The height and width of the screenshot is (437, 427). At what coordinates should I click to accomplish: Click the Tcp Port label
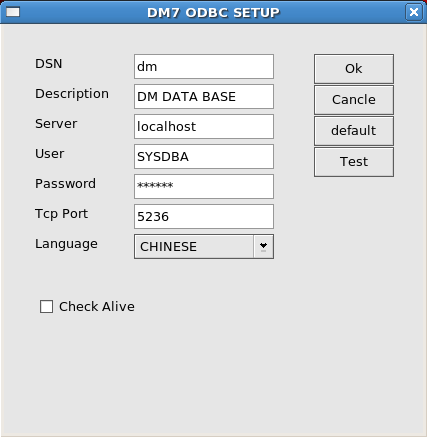[x=61, y=214]
